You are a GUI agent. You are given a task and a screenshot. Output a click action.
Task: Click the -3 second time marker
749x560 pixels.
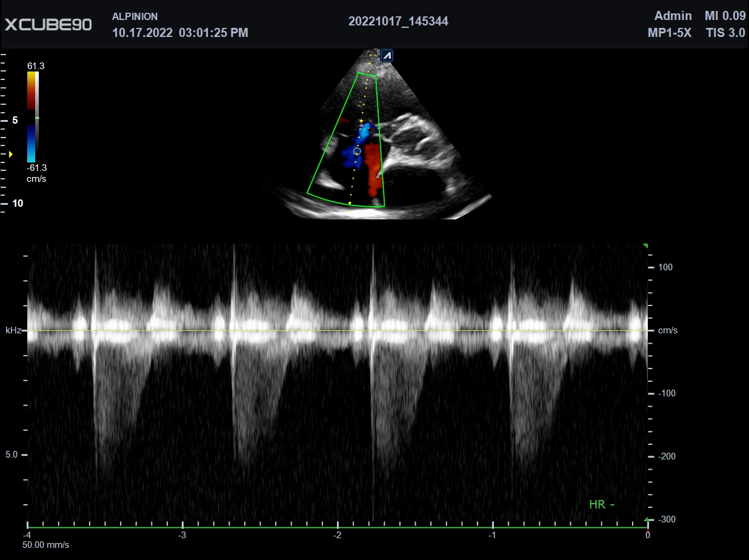[182, 535]
